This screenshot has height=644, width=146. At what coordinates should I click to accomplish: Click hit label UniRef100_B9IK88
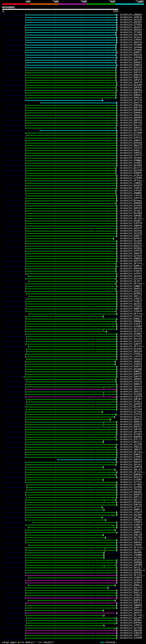[x=131, y=85]
